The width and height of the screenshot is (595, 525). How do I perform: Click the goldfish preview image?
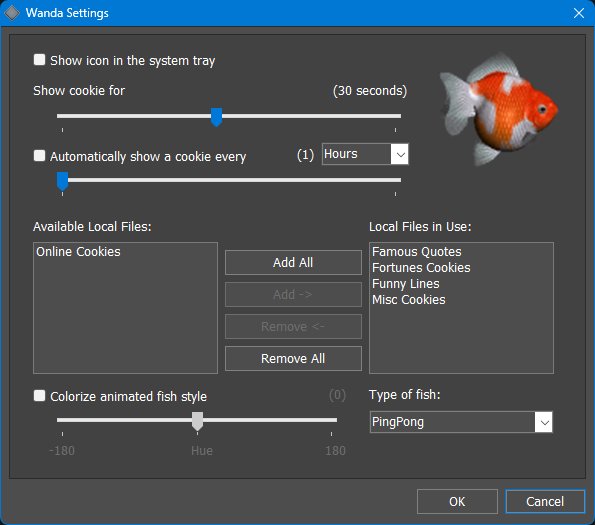coord(499,109)
